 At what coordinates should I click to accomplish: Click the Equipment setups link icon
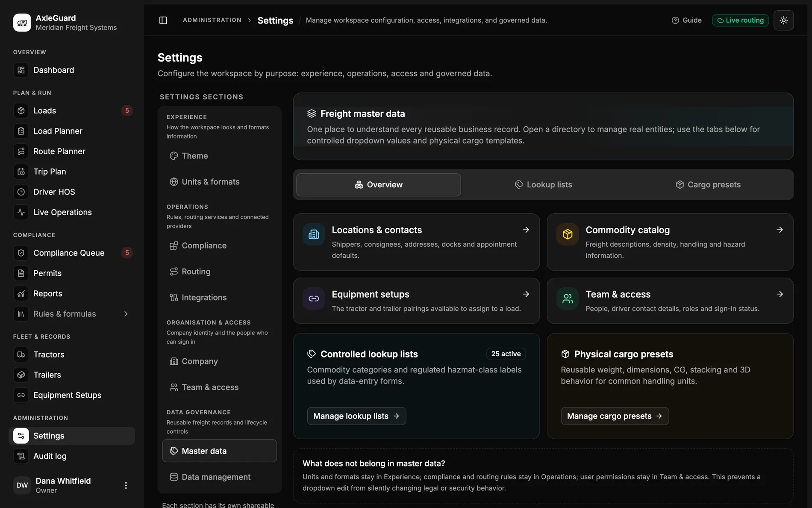pyautogui.click(x=314, y=298)
